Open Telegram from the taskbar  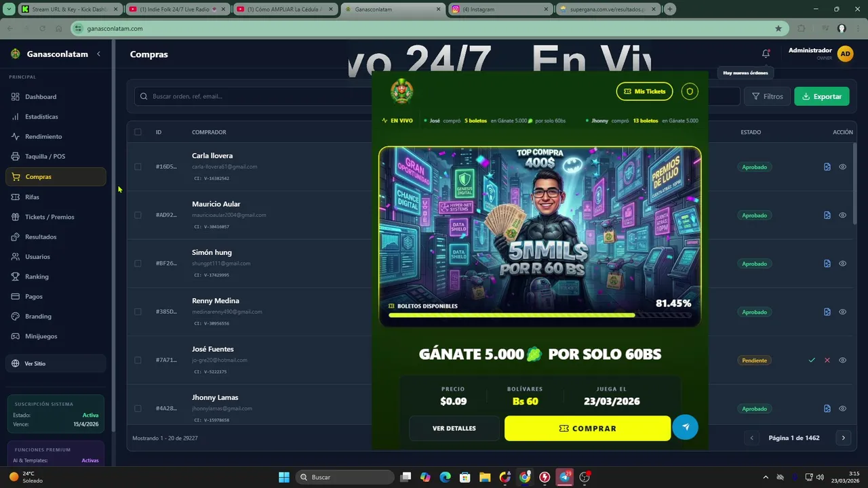pyautogui.click(x=565, y=477)
